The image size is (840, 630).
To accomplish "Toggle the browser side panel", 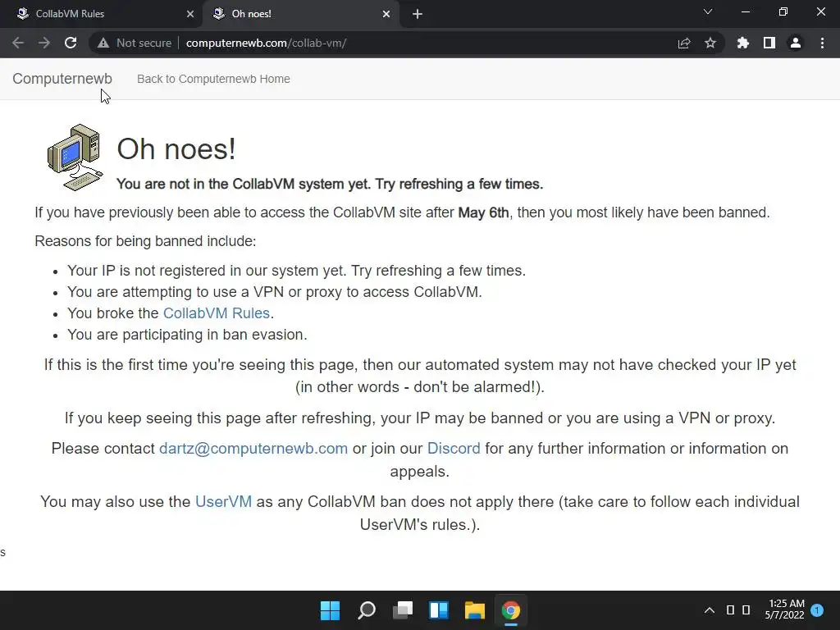I will click(x=769, y=43).
